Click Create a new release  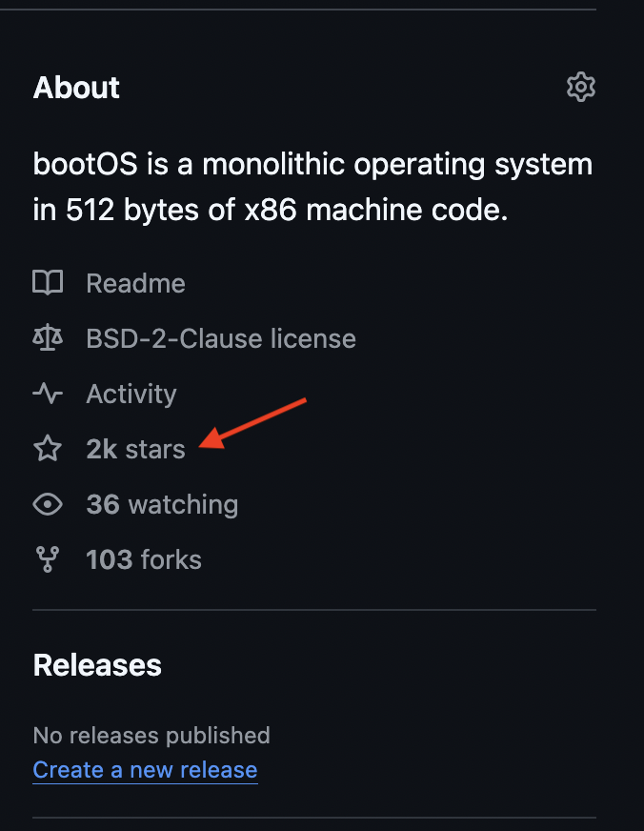tap(145, 770)
